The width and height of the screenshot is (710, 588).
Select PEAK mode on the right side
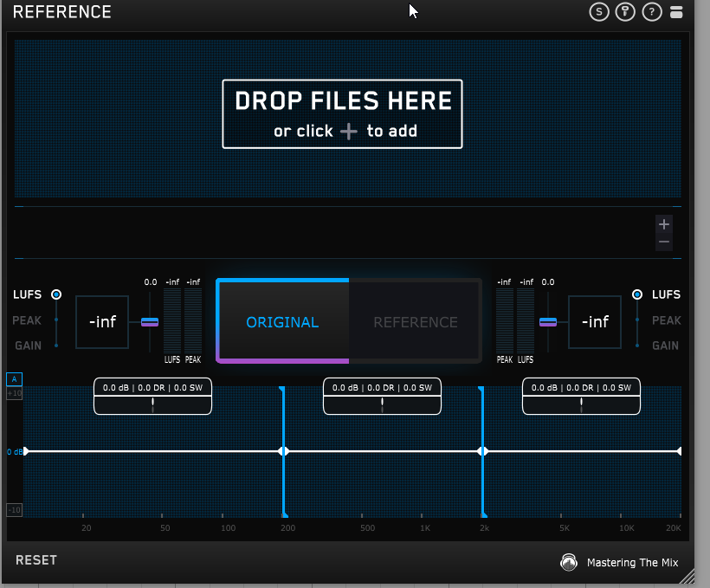click(666, 320)
